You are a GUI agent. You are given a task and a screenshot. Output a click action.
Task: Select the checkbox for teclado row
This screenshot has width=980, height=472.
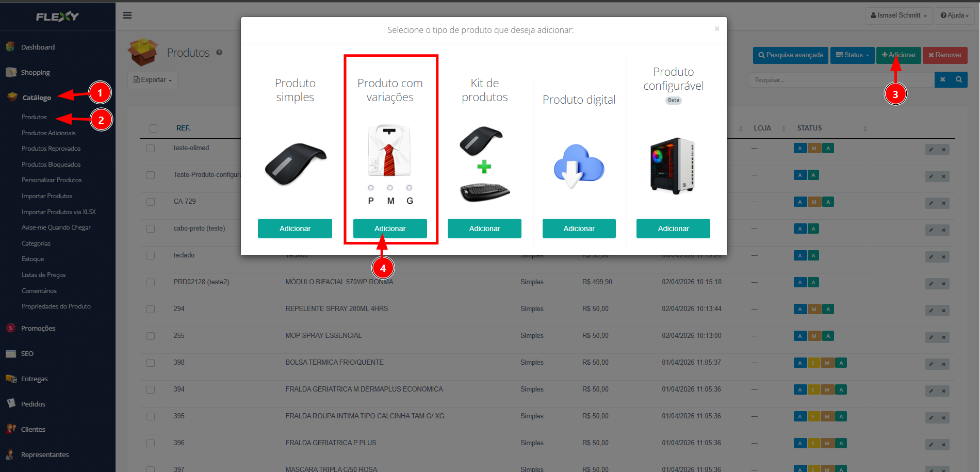(x=151, y=255)
